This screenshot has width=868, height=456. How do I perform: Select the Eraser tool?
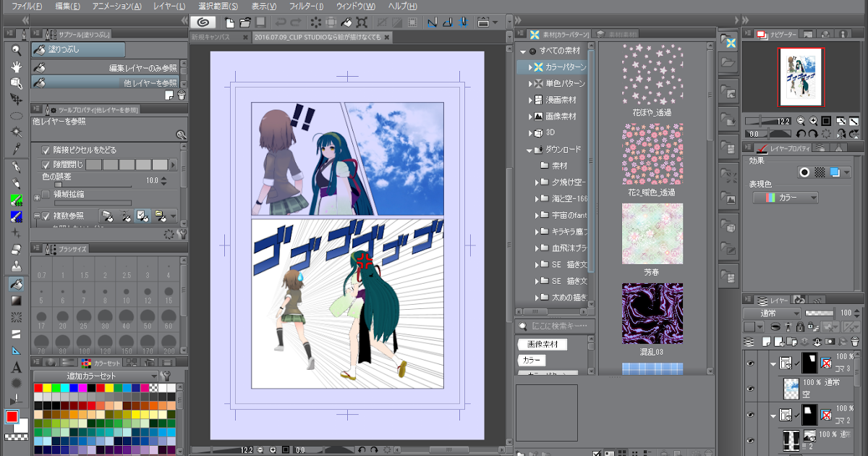[16, 250]
